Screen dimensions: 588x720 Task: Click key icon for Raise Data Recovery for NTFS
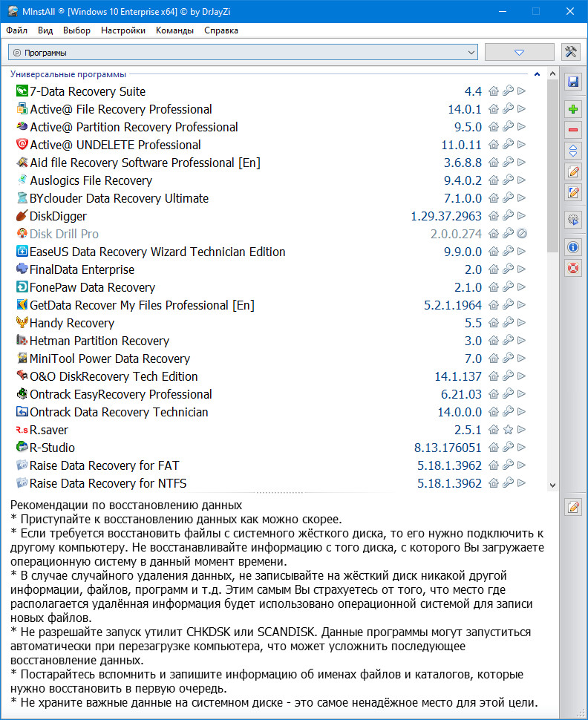[x=508, y=483]
